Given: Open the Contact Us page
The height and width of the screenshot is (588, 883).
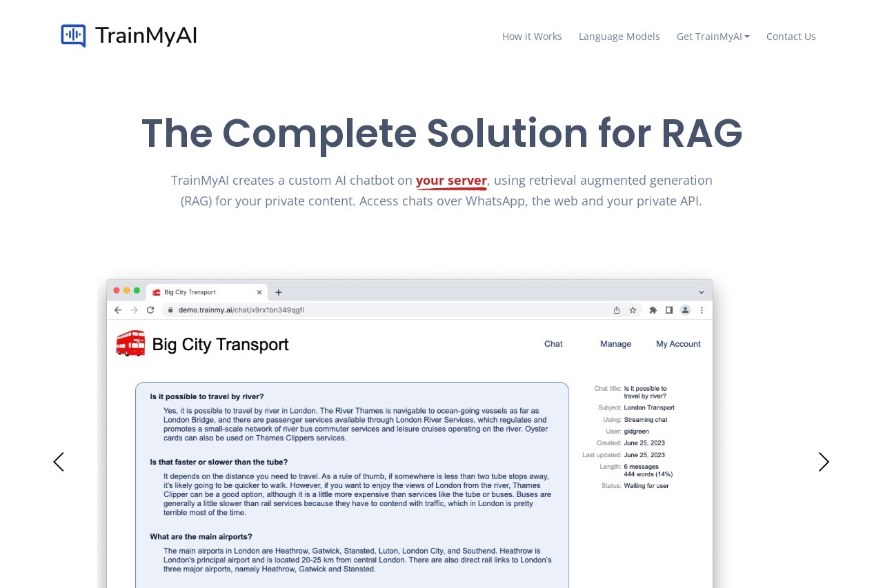Looking at the screenshot, I should pos(791,37).
